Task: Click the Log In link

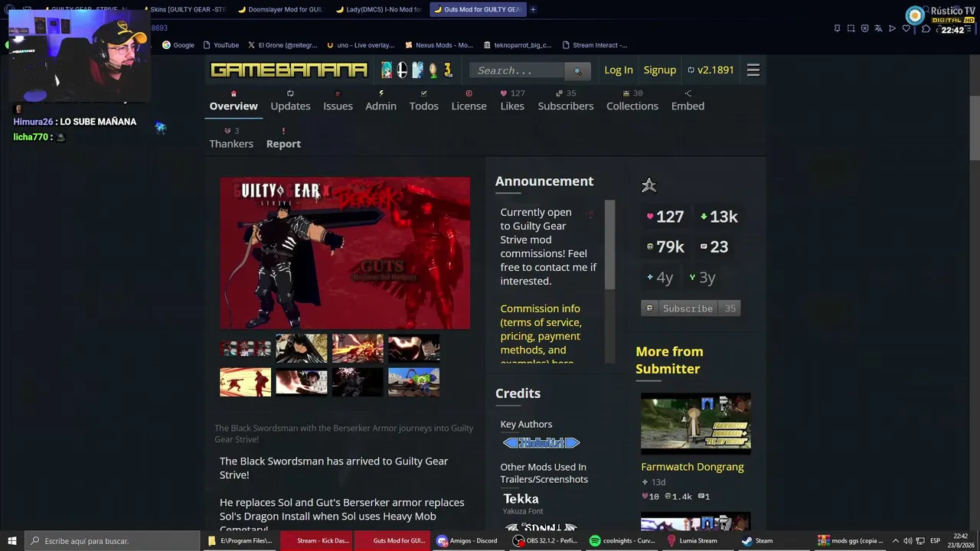Action: (x=619, y=70)
